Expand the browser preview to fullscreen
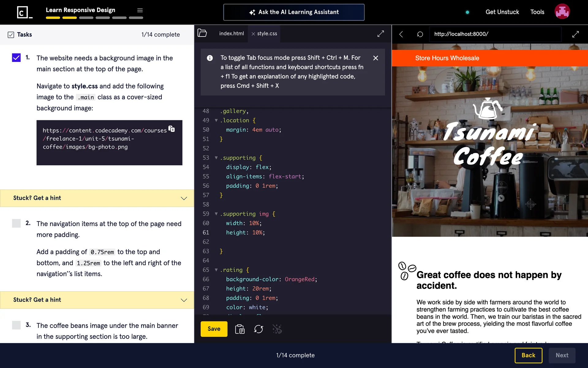 575,34
